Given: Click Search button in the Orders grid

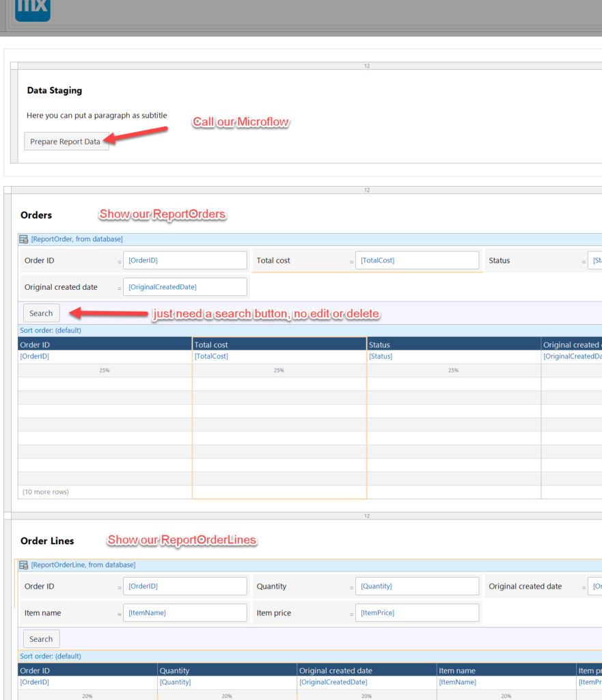Looking at the screenshot, I should tap(41, 313).
